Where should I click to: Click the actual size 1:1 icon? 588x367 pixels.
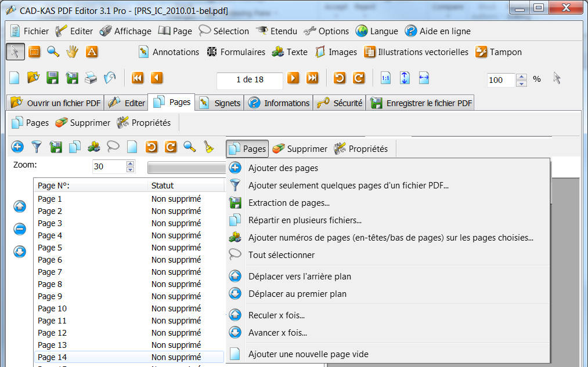click(x=385, y=78)
